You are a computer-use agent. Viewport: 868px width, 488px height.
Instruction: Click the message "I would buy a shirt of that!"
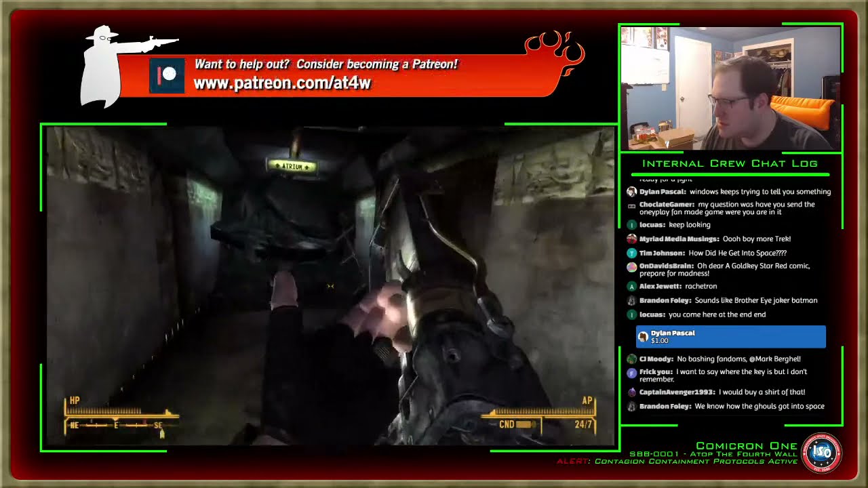click(762, 392)
